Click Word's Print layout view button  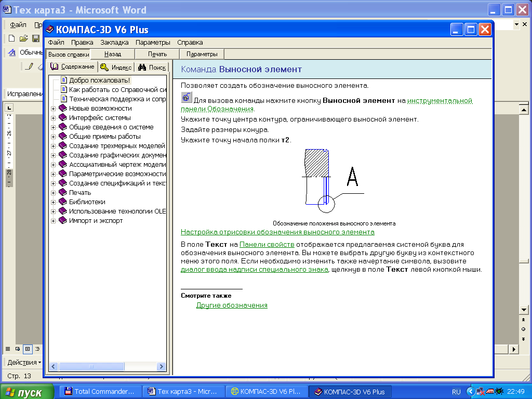[28, 349]
